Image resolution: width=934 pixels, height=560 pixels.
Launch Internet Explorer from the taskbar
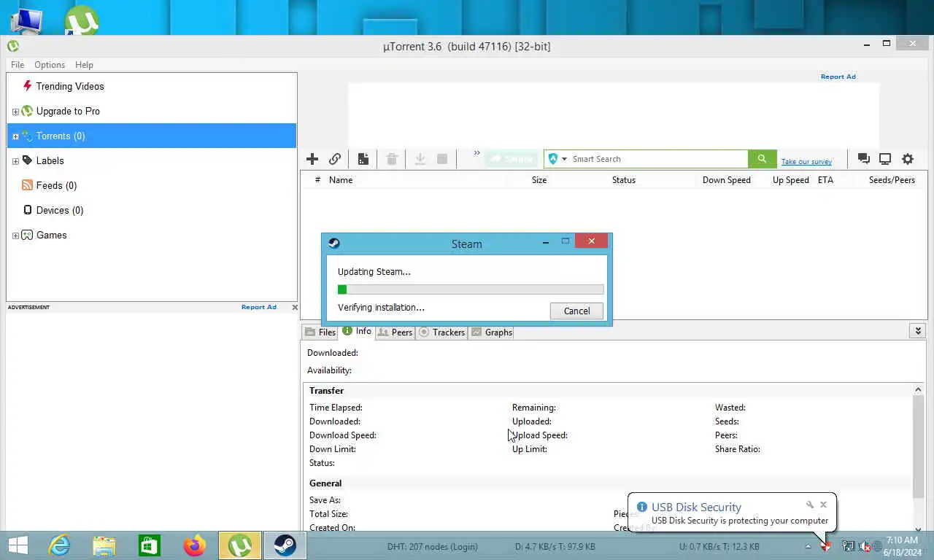[x=59, y=545]
